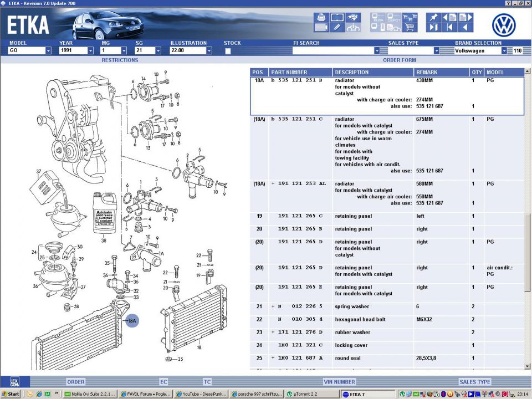Open the DEPOT link icon

tap(394, 17)
